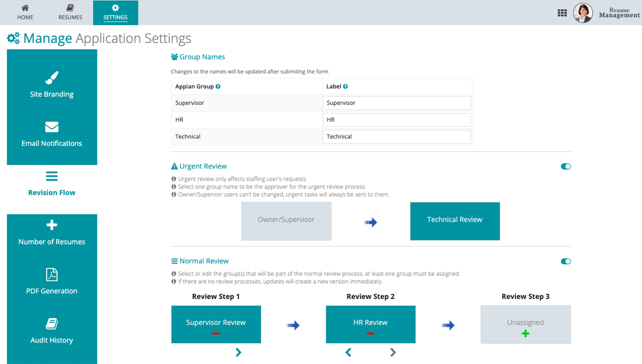Add group with green plus on Unassigned
Image resolution: width=642 pixels, height=364 pixels.
pos(525,333)
